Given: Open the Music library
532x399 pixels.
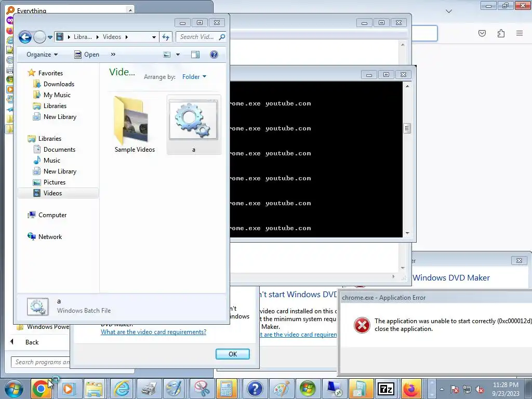Looking at the screenshot, I should [51, 161].
